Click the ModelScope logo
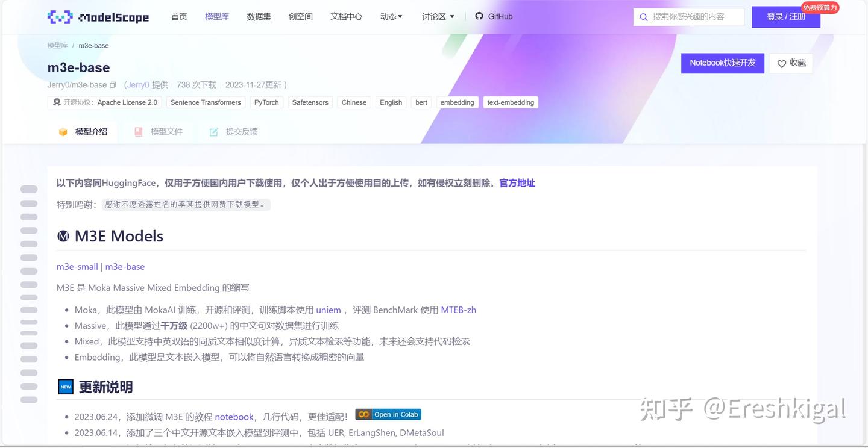868x448 pixels. [98, 16]
